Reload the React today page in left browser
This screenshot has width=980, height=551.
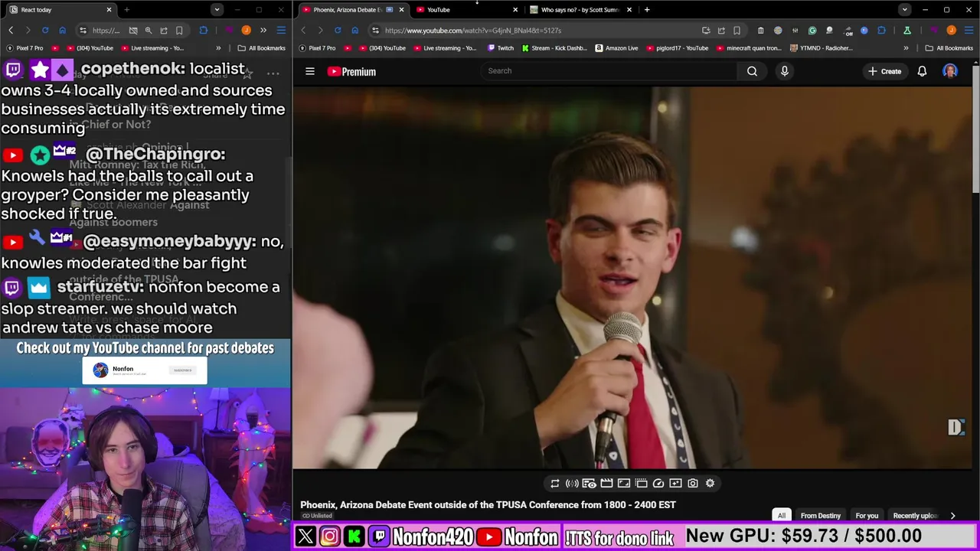tap(45, 31)
